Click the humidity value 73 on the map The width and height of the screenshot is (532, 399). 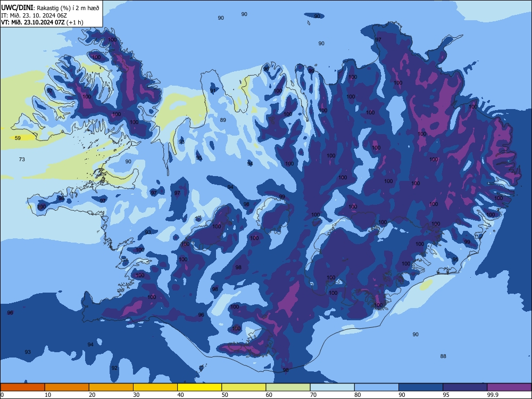point(22,159)
